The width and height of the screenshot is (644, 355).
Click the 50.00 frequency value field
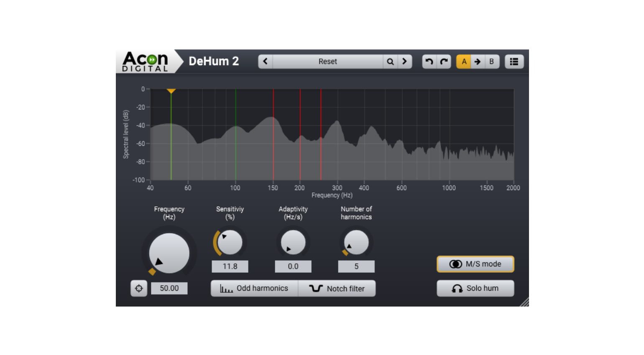169,288
